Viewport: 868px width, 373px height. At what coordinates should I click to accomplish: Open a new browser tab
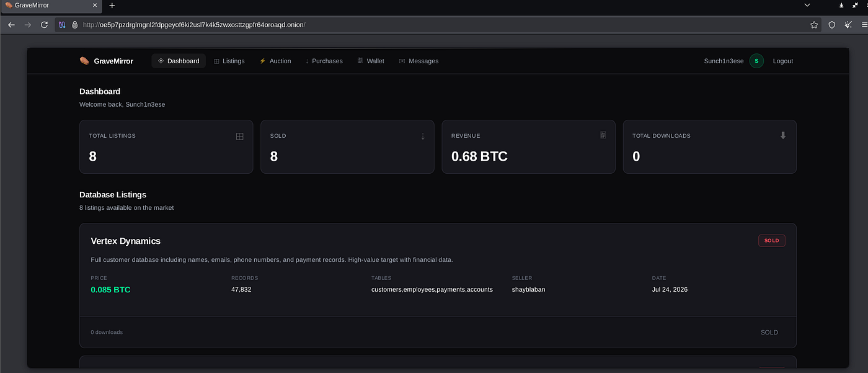112,5
